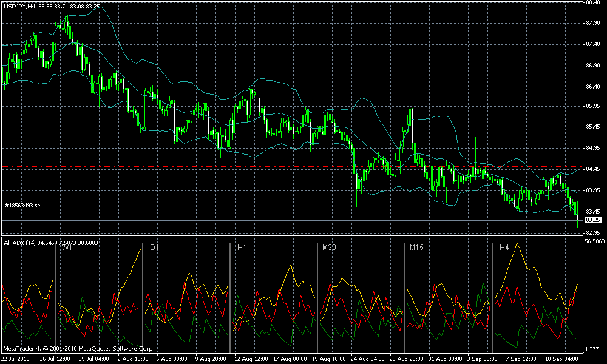
Task: Click the H4 timeframe label in ADX panel
Action: point(504,248)
